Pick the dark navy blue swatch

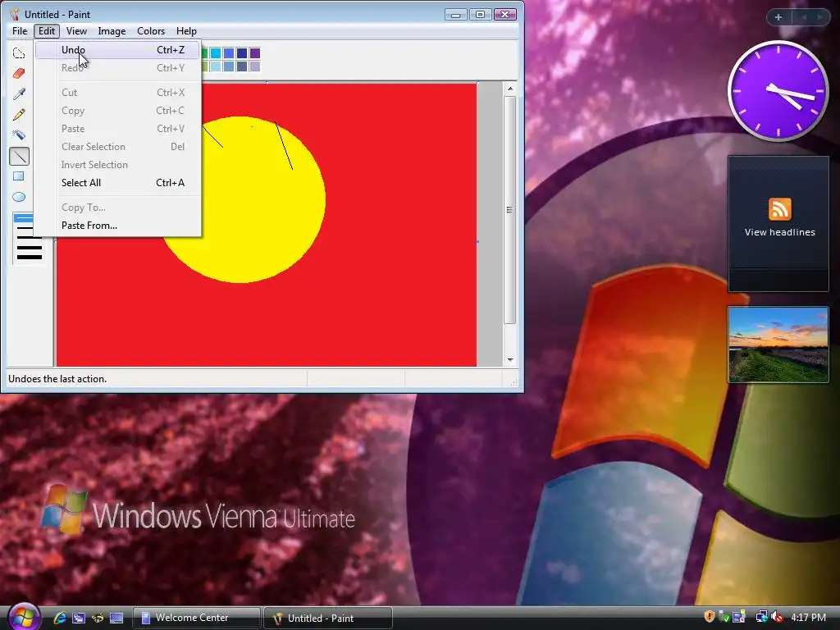(x=242, y=53)
